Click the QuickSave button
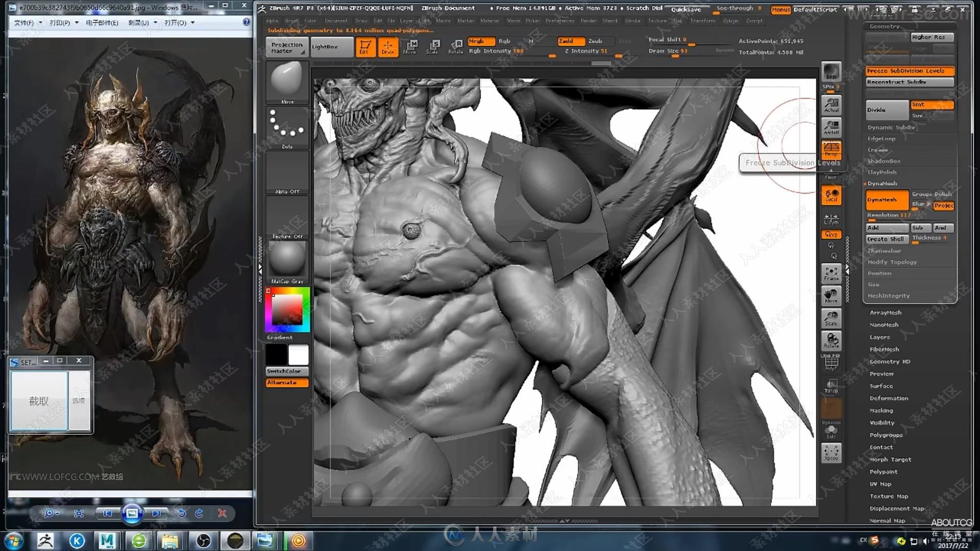Screen dimensions: 980x551 (686, 9)
